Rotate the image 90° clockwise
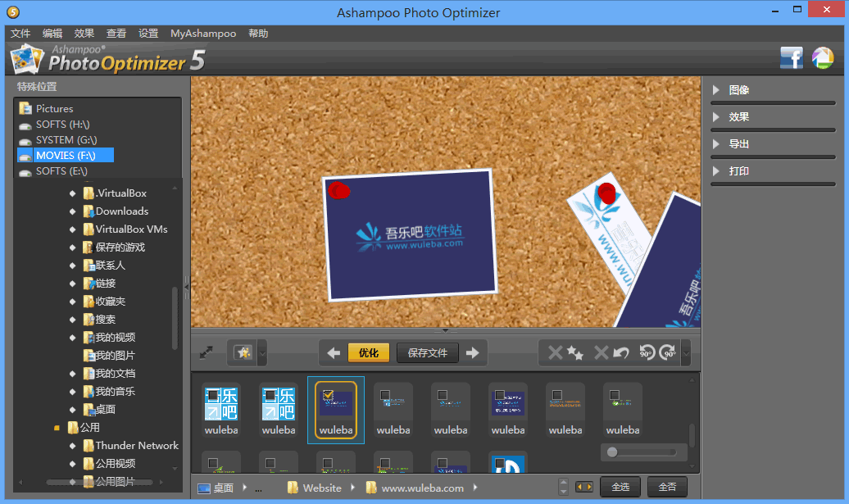The height and width of the screenshot is (504, 849). (x=668, y=353)
